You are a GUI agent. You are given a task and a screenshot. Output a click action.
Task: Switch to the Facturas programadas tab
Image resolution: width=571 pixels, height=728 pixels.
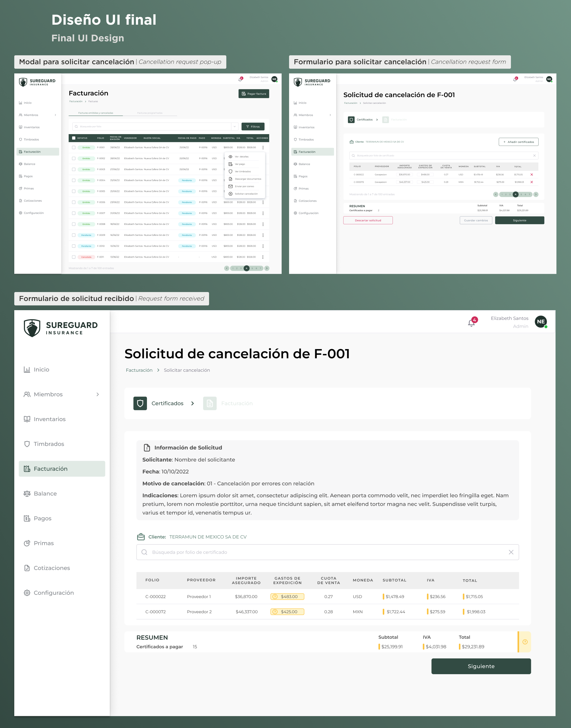[x=150, y=113]
